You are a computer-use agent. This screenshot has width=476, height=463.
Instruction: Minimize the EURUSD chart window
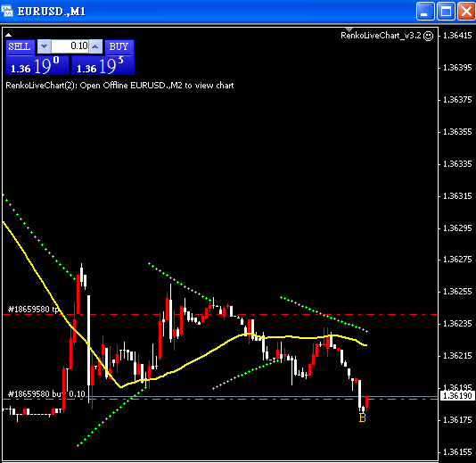click(425, 12)
